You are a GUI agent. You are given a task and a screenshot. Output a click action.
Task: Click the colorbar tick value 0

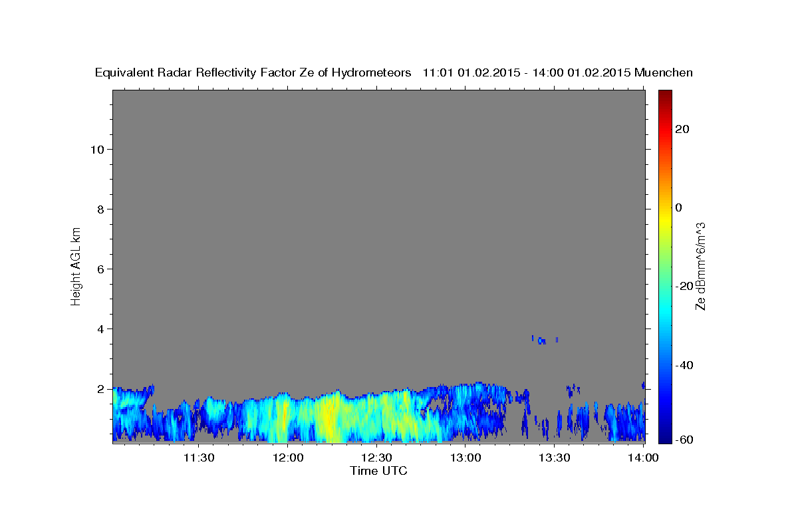pos(679,207)
